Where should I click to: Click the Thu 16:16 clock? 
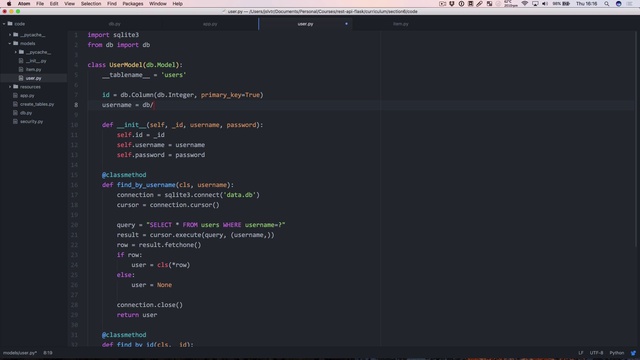tap(587, 4)
